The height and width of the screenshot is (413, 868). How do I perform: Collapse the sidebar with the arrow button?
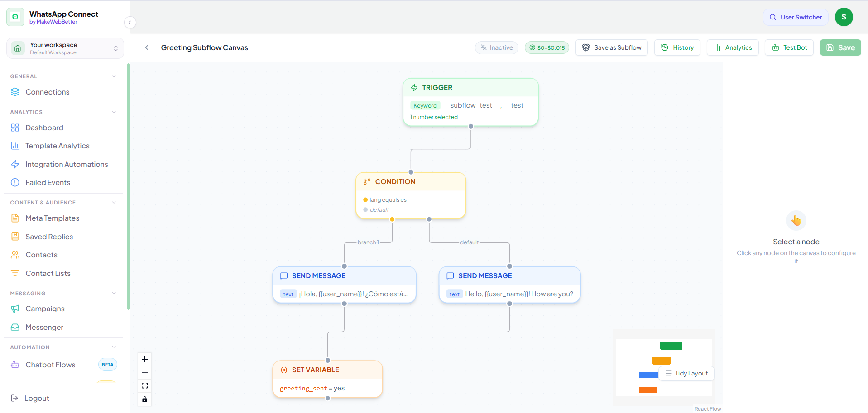coord(130,22)
